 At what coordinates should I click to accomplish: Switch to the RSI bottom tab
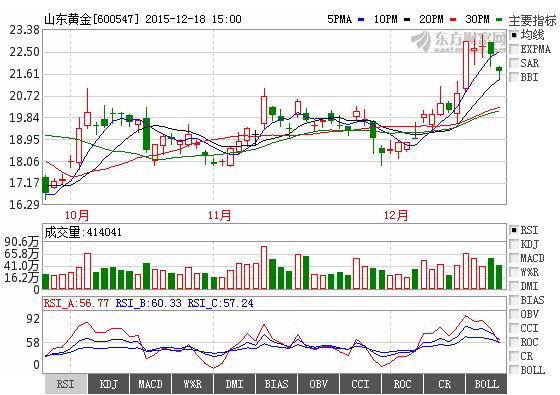click(x=66, y=384)
